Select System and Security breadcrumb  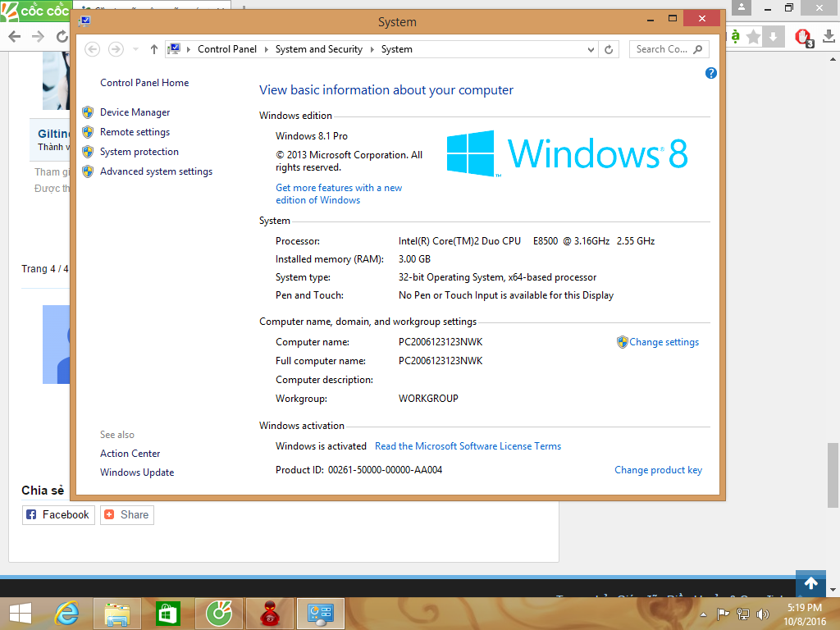[319, 49]
